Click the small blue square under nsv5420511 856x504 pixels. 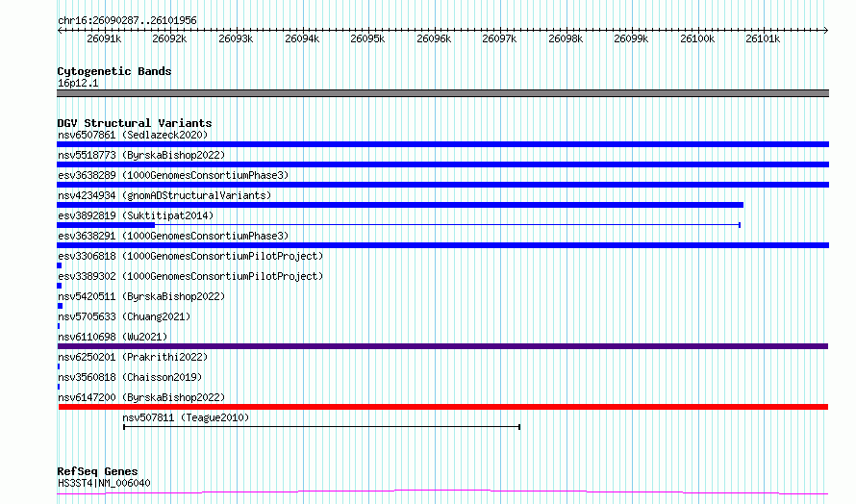[60, 306]
